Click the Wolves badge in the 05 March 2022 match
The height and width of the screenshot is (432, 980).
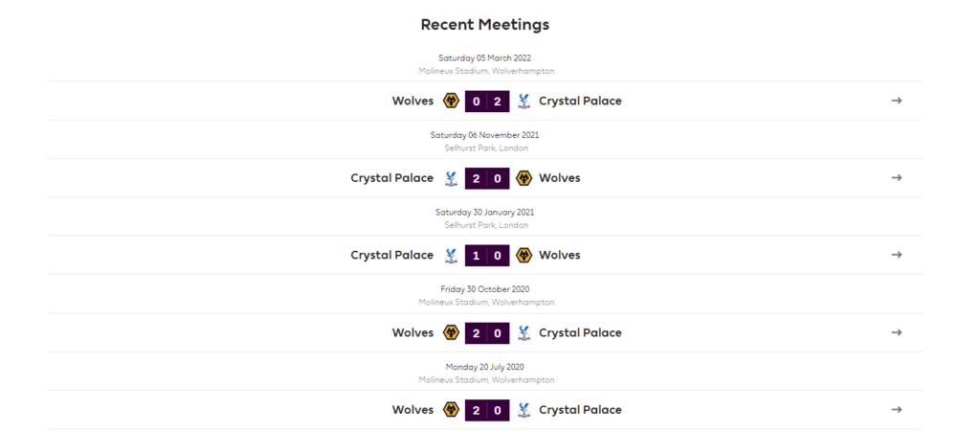pyautogui.click(x=451, y=101)
